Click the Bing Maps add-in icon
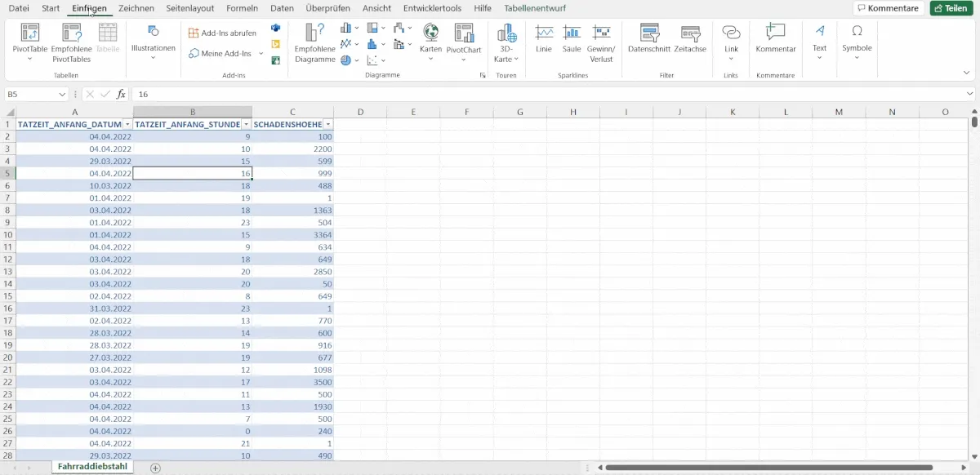Viewport: 980px width, 475px height. pyautogui.click(x=276, y=44)
